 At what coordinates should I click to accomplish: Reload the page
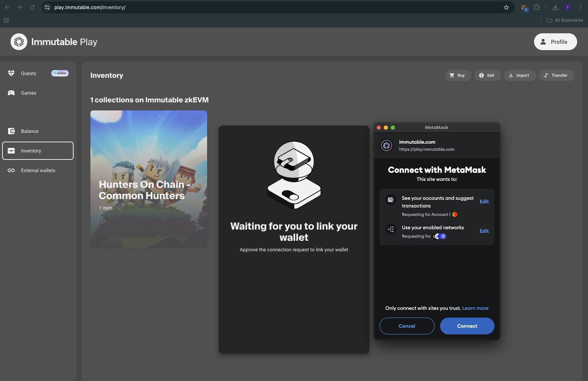[32, 7]
